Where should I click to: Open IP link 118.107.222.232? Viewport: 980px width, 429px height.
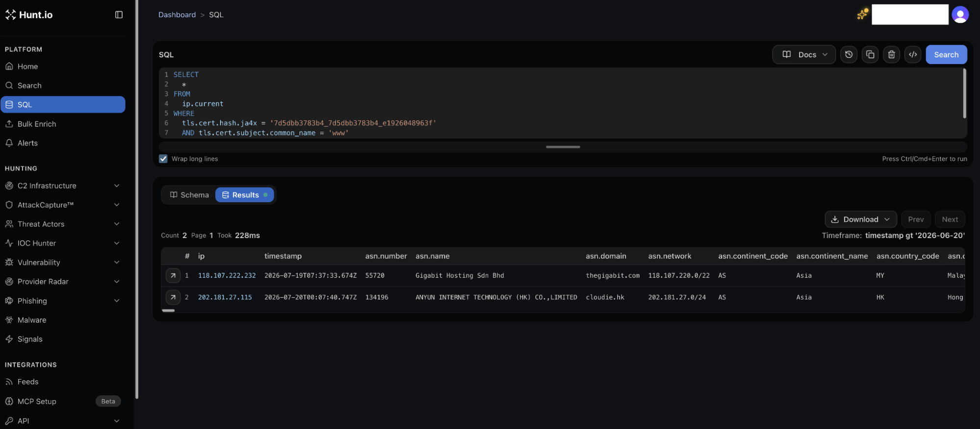pos(227,276)
